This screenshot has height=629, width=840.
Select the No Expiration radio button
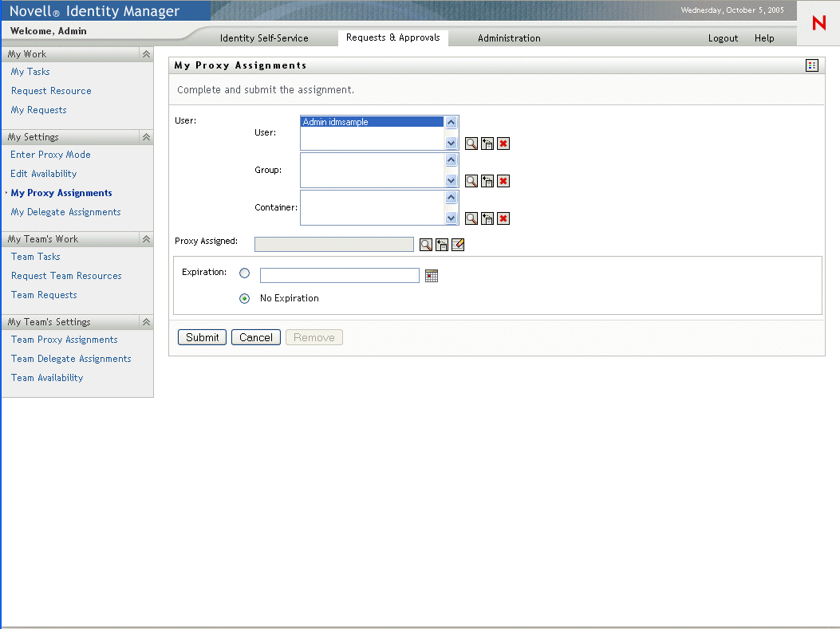[244, 298]
